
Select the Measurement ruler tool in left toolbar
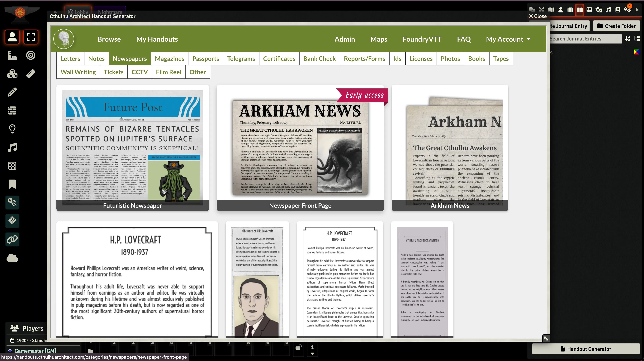[12, 55]
